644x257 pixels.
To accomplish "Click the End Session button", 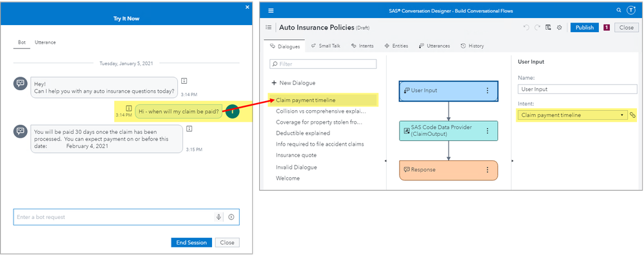I will pyautogui.click(x=191, y=243).
